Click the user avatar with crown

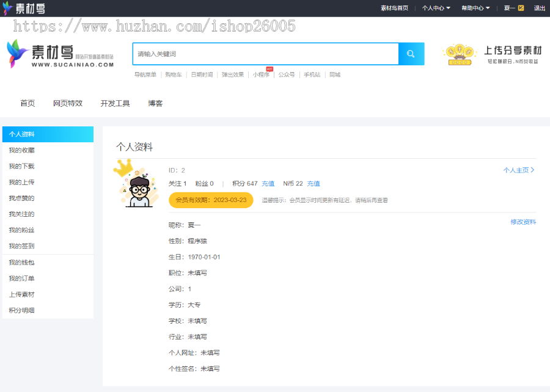(136, 185)
